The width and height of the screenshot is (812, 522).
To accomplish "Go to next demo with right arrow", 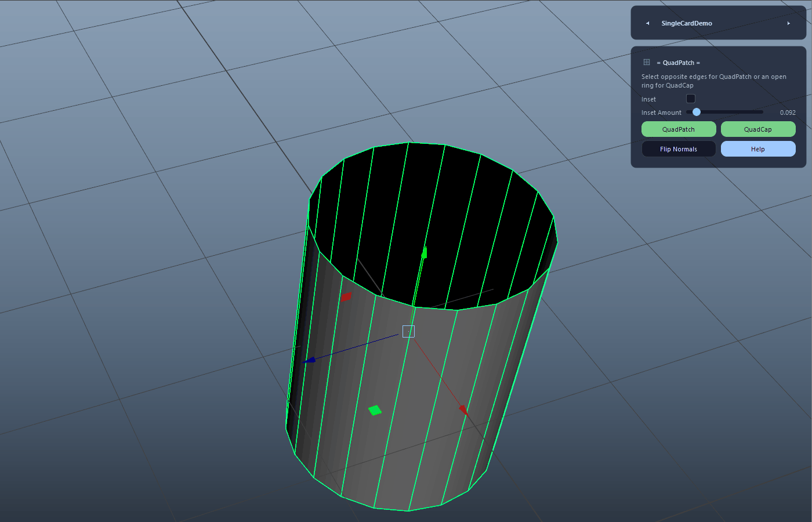I will click(788, 23).
